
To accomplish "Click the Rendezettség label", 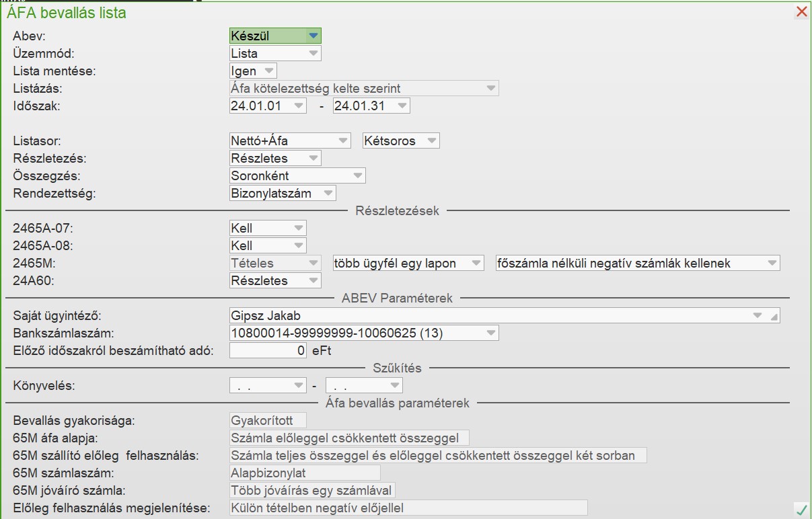I will (x=54, y=194).
